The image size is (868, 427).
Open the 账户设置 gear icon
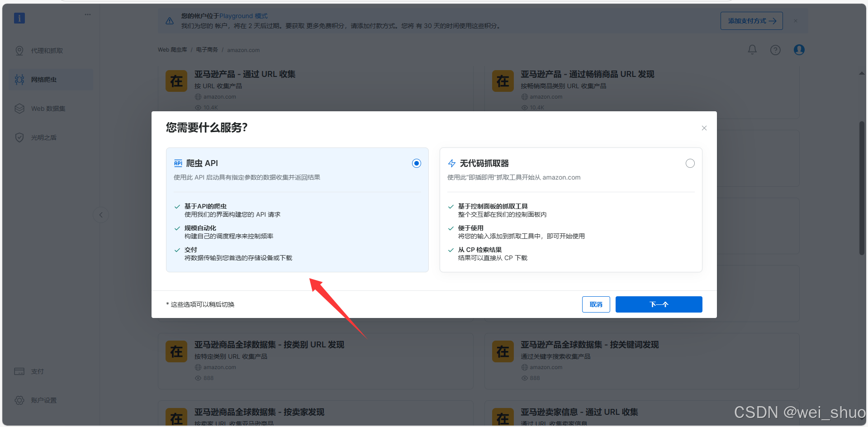(19, 400)
